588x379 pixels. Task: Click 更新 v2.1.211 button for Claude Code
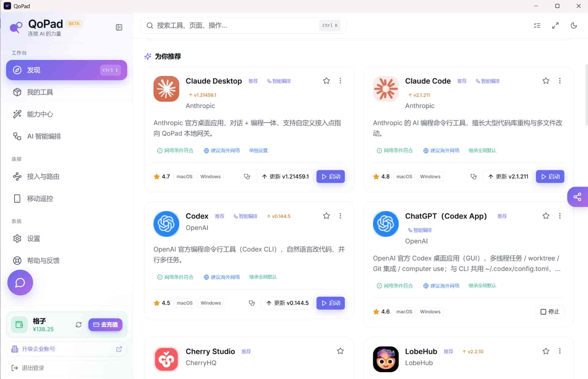(x=508, y=176)
